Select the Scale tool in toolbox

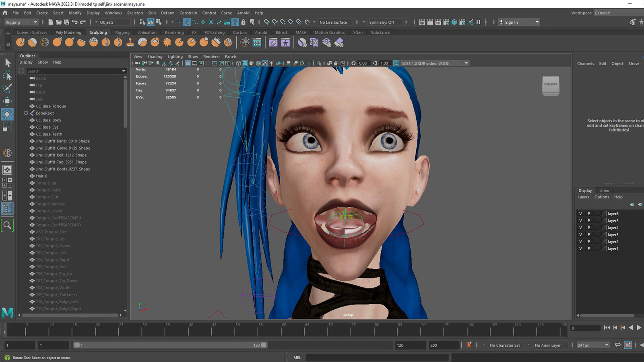(x=7, y=128)
